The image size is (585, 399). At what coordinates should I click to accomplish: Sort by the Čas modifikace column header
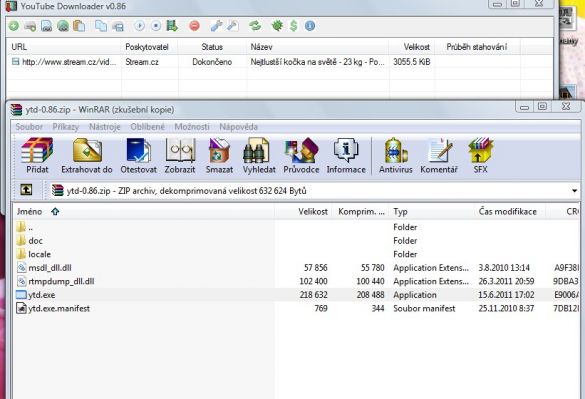coord(510,212)
